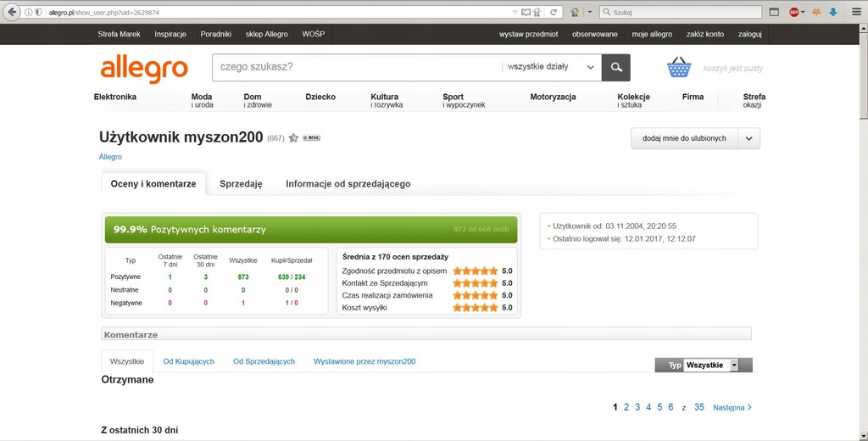The height and width of the screenshot is (441, 868).
Task: Click the Allegro orange logo
Action: pyautogui.click(x=144, y=70)
